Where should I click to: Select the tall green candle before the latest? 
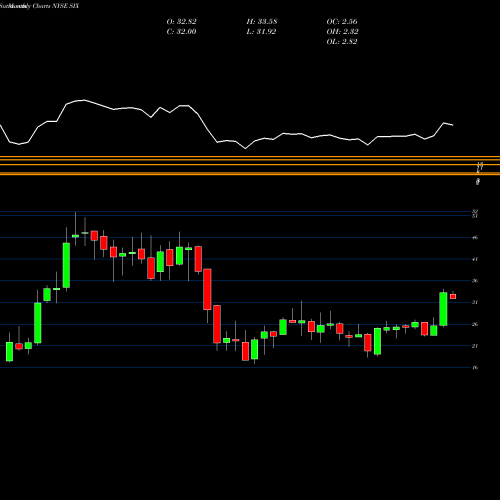click(x=443, y=309)
